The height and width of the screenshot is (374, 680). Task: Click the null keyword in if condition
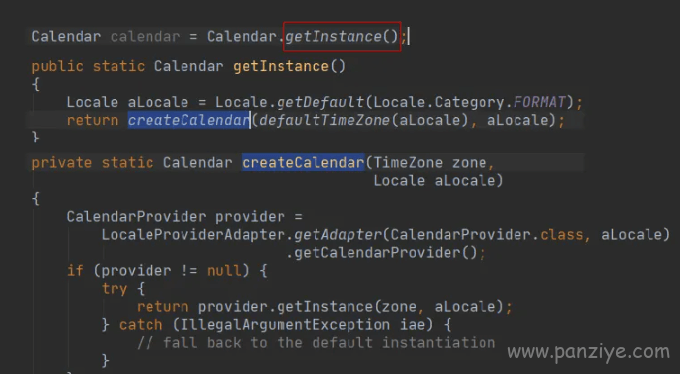[224, 271]
